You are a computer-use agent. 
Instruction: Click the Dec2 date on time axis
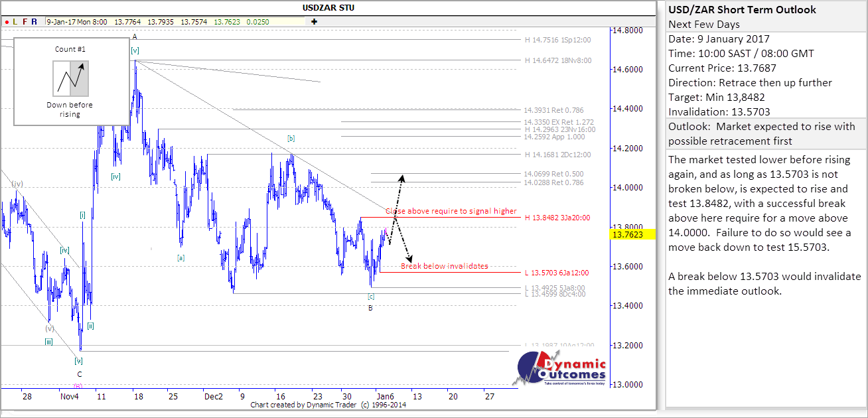pyautogui.click(x=213, y=396)
